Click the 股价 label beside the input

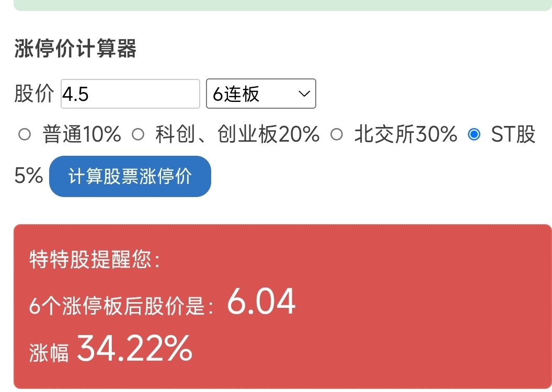point(34,94)
